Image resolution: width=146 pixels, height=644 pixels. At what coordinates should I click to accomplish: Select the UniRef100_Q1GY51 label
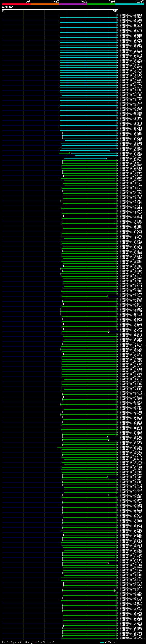131,585
